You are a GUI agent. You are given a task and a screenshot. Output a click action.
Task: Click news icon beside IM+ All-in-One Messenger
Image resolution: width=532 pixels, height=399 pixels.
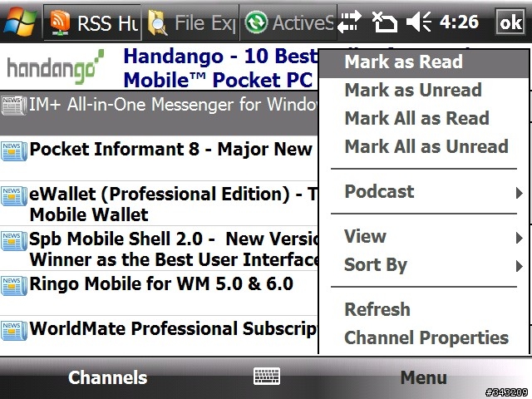13,106
